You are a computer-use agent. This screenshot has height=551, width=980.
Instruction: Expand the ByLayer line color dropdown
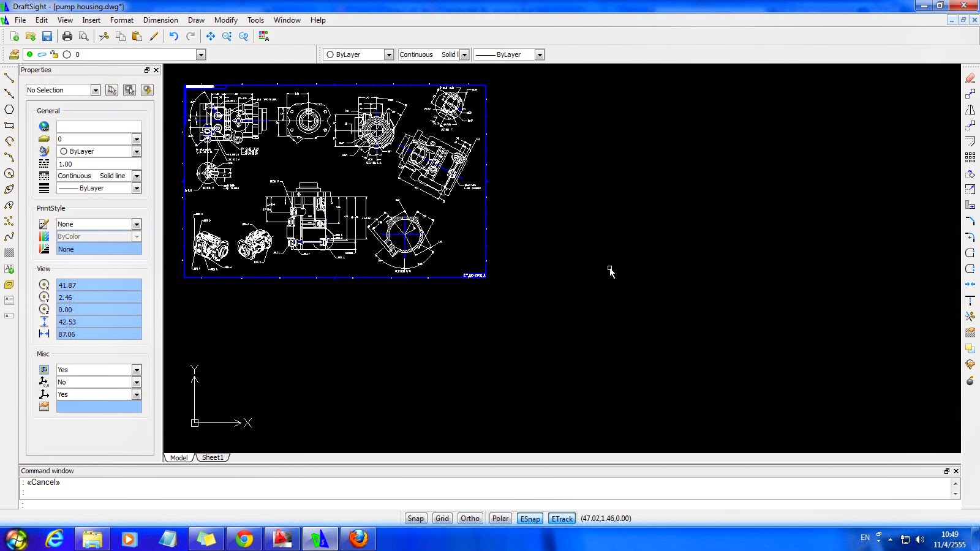(358, 54)
